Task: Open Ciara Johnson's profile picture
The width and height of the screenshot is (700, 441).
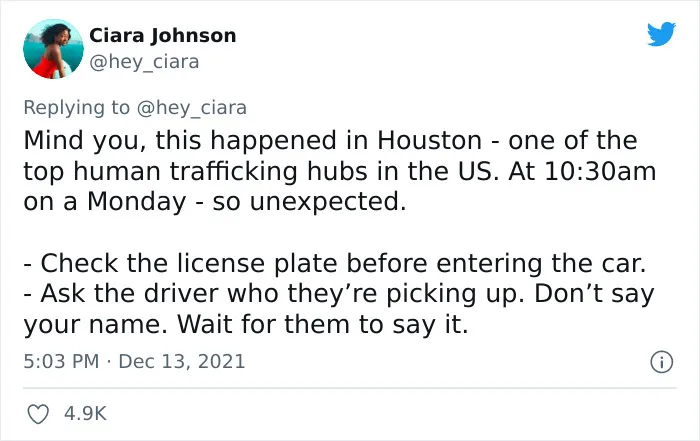Action: coord(53,49)
